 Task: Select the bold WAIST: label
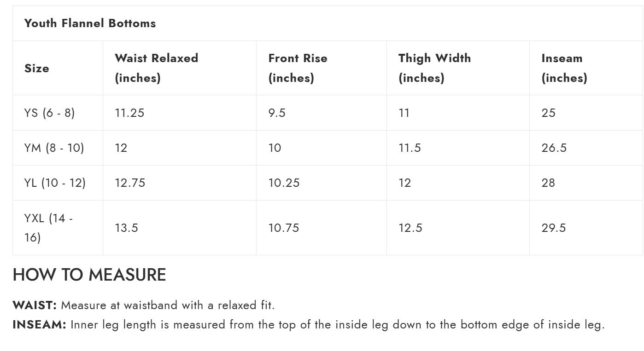point(35,305)
